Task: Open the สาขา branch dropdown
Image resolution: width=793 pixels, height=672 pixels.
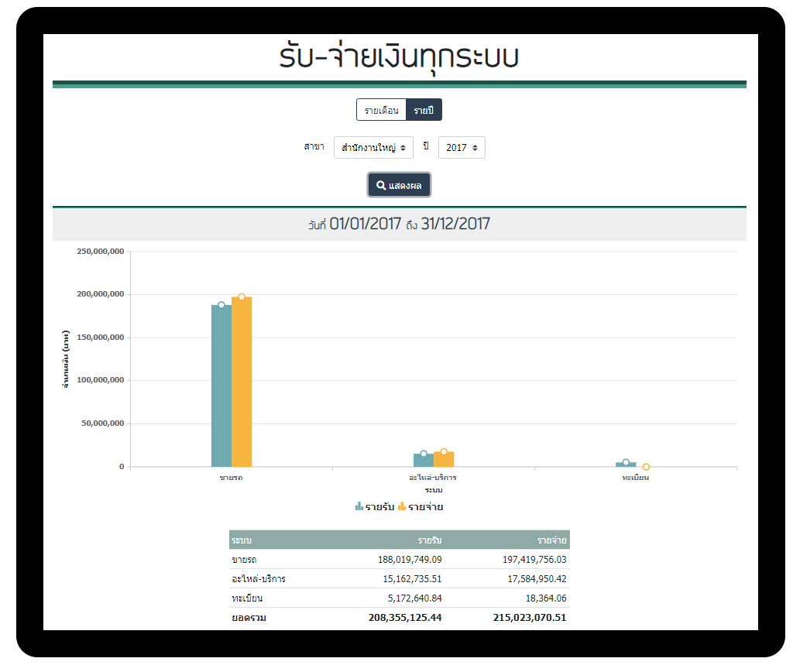Action: coord(373,148)
